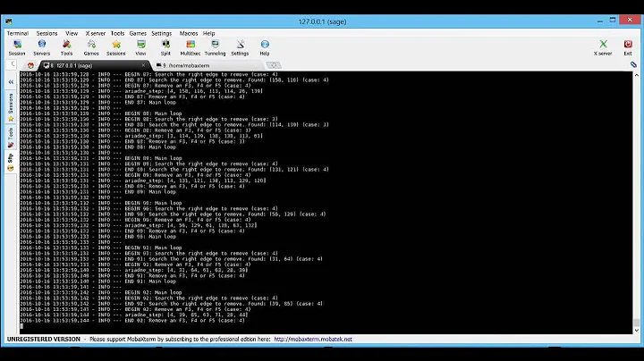Open the MultiExec toolbar icon
Viewport: 644px width, 361px height.
pyautogui.click(x=191, y=47)
